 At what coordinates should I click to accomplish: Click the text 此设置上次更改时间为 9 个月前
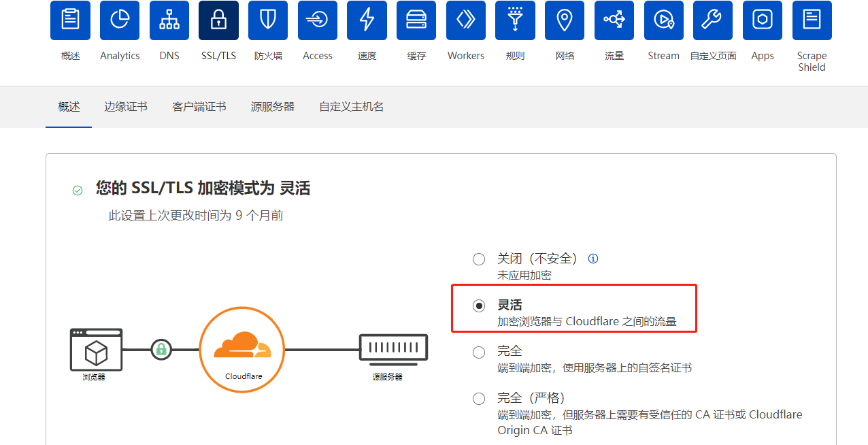pyautogui.click(x=196, y=216)
